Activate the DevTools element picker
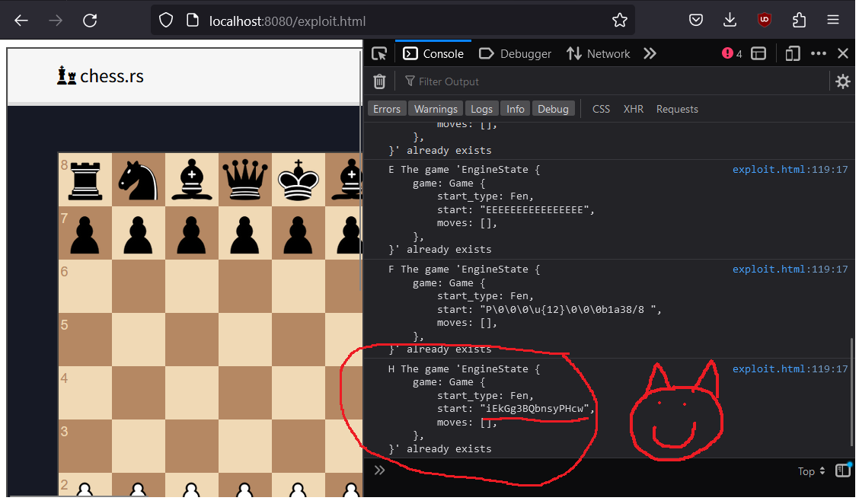This screenshot has height=504, width=859. [x=379, y=54]
